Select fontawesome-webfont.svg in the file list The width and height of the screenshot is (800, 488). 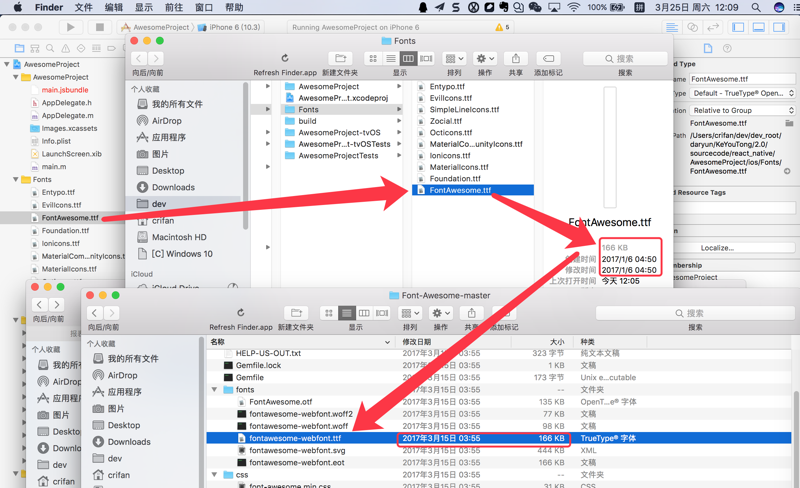coord(297,450)
